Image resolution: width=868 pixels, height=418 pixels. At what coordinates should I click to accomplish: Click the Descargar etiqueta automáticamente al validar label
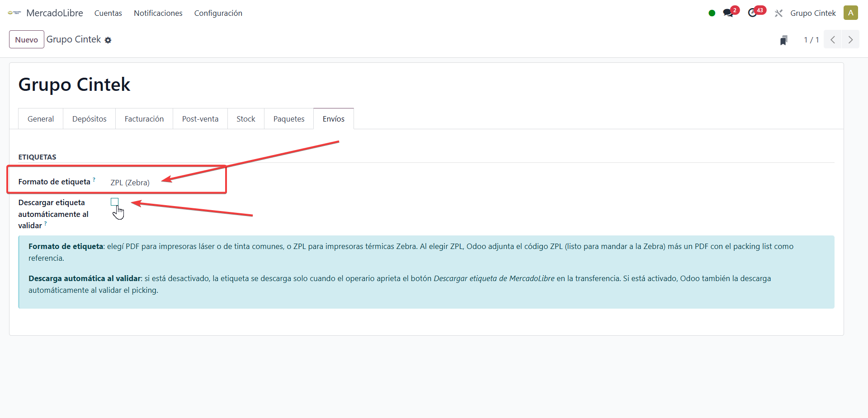click(x=53, y=214)
